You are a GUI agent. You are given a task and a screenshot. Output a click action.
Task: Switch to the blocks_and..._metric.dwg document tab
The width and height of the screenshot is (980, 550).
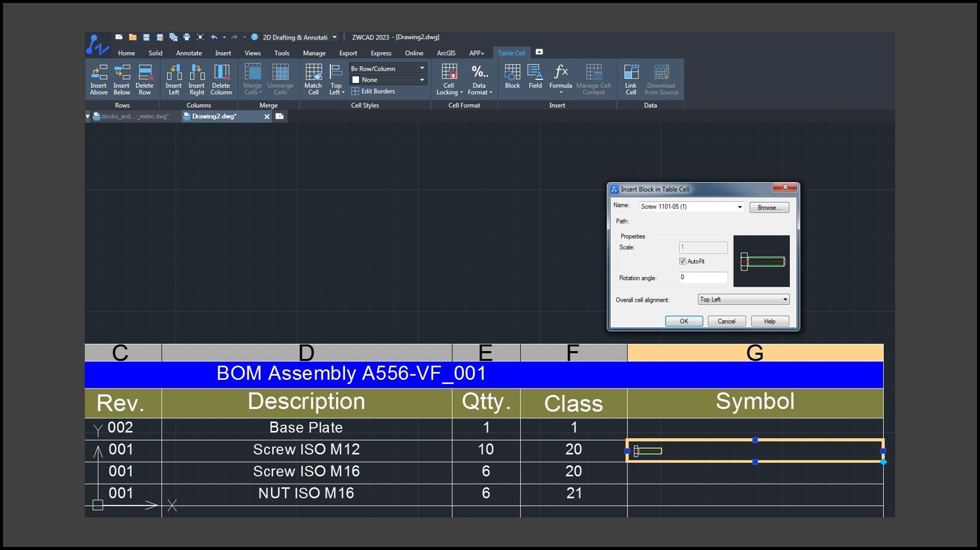pyautogui.click(x=134, y=117)
